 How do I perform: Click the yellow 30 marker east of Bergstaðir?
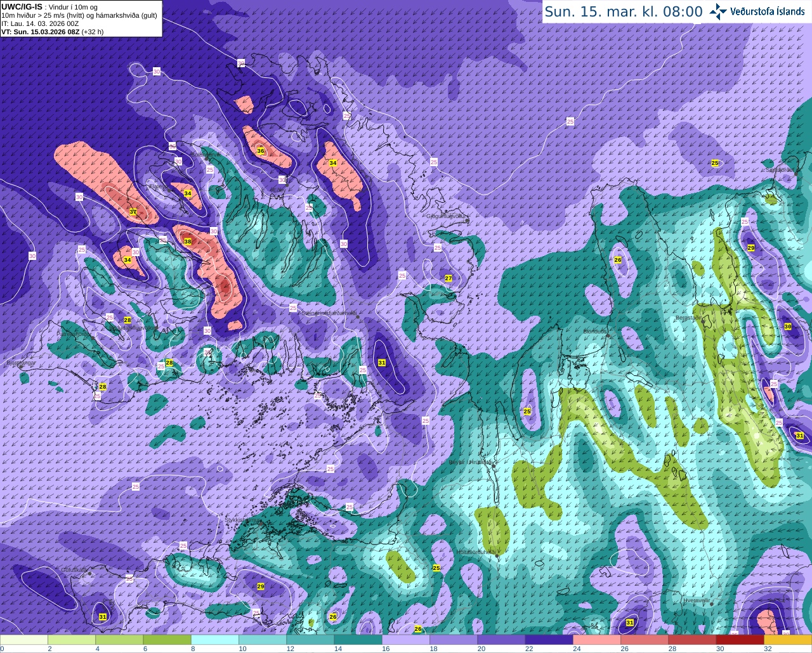(x=788, y=326)
